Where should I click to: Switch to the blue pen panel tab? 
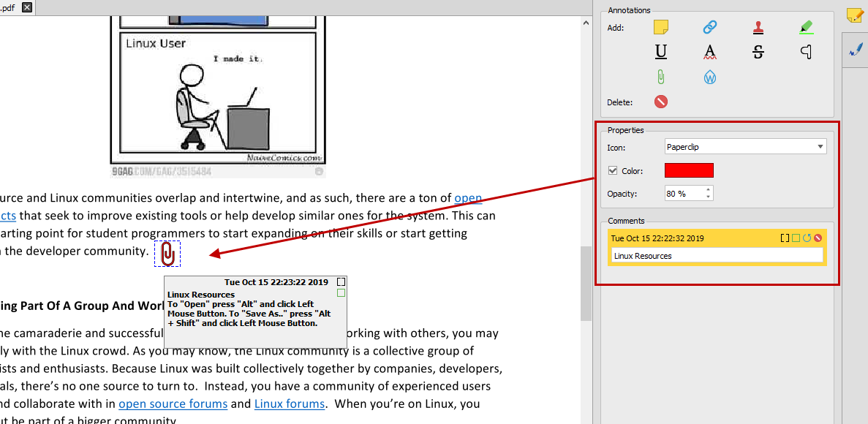[856, 50]
